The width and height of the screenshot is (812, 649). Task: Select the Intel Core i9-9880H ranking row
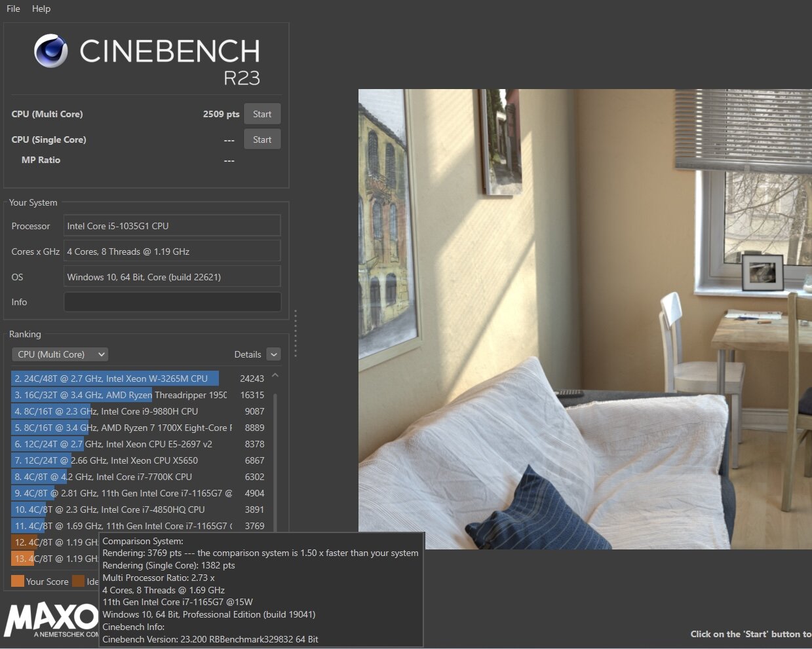point(138,411)
